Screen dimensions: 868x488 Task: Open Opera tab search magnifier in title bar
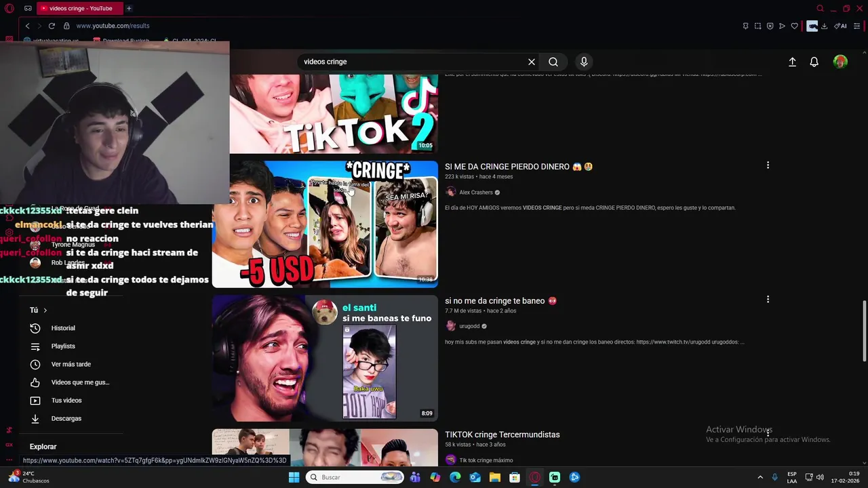pos(820,8)
